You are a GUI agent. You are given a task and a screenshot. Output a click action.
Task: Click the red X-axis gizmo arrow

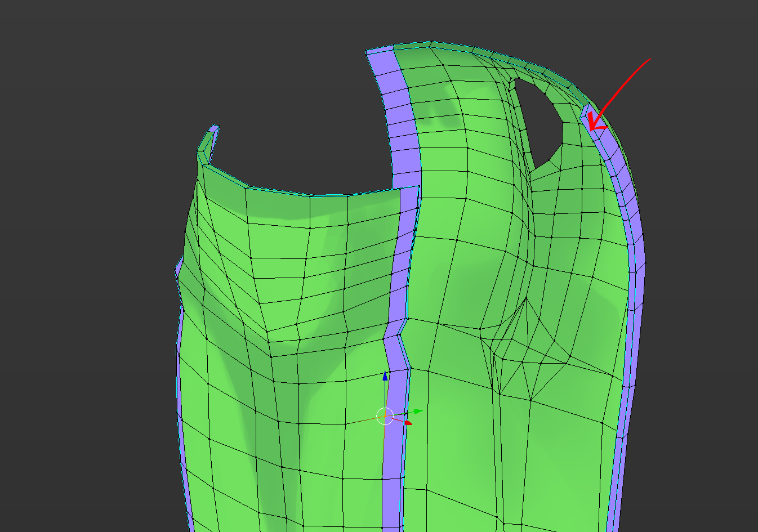click(x=408, y=422)
